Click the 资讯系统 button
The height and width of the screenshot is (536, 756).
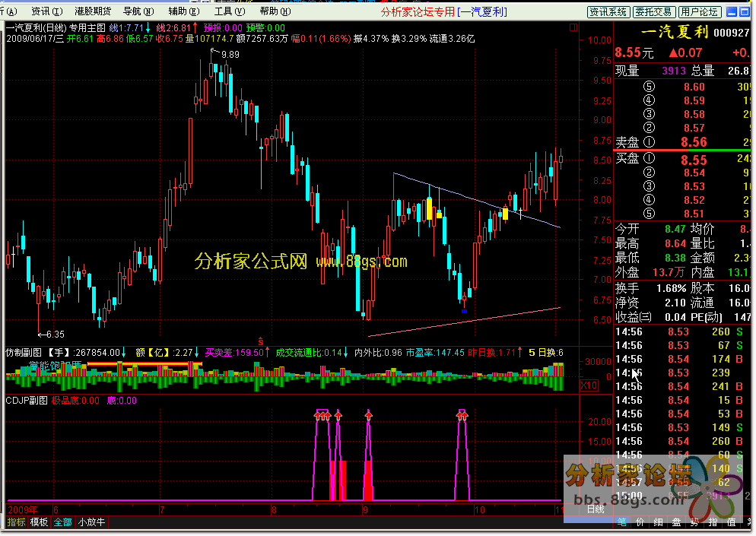(608, 11)
